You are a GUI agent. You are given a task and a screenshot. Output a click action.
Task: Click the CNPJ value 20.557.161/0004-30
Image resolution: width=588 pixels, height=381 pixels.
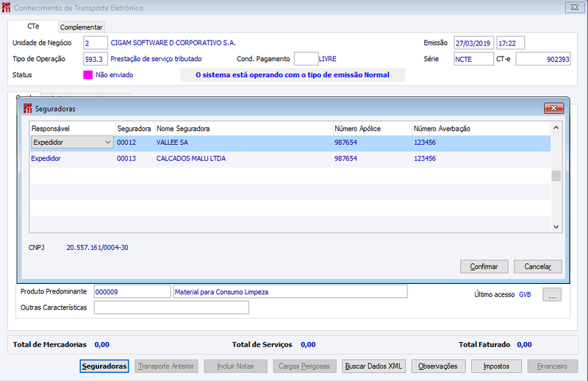coord(98,248)
